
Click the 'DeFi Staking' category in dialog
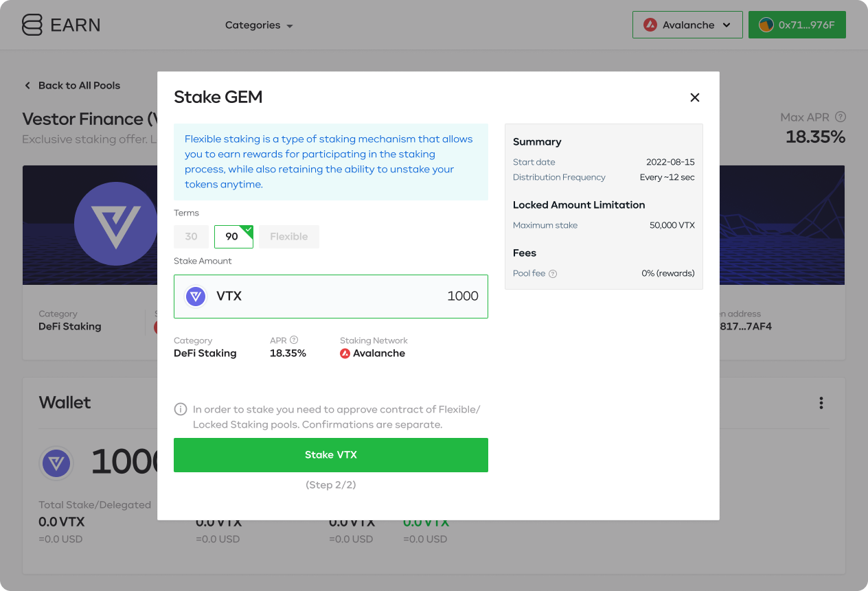[205, 354]
